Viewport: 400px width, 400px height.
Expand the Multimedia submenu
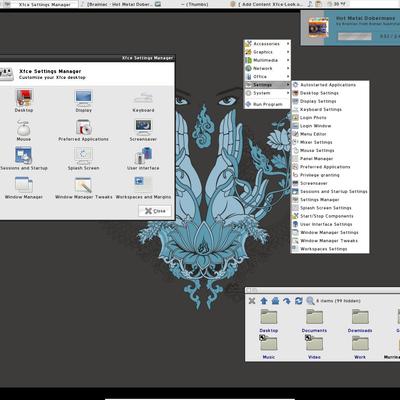click(x=267, y=60)
